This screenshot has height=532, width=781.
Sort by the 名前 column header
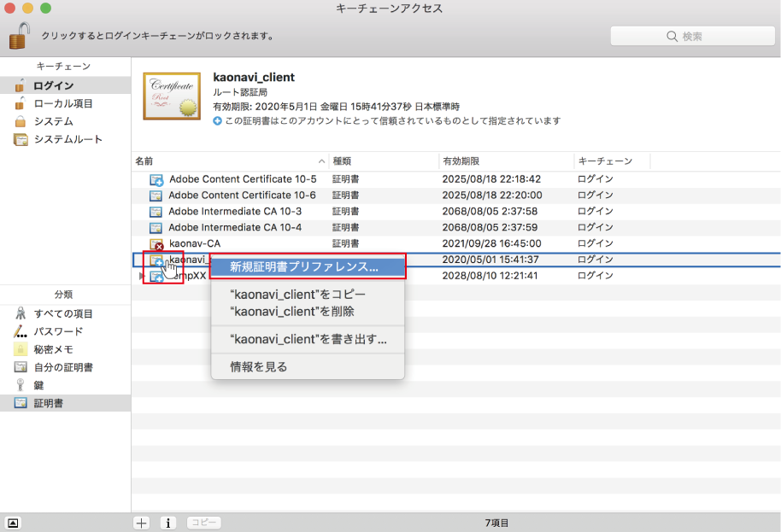(x=230, y=161)
